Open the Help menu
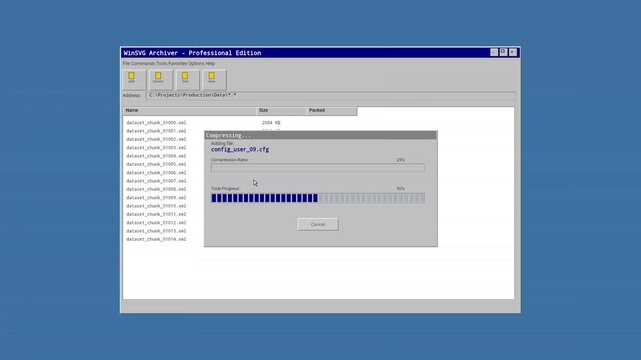The image size is (641, 360). click(210, 63)
